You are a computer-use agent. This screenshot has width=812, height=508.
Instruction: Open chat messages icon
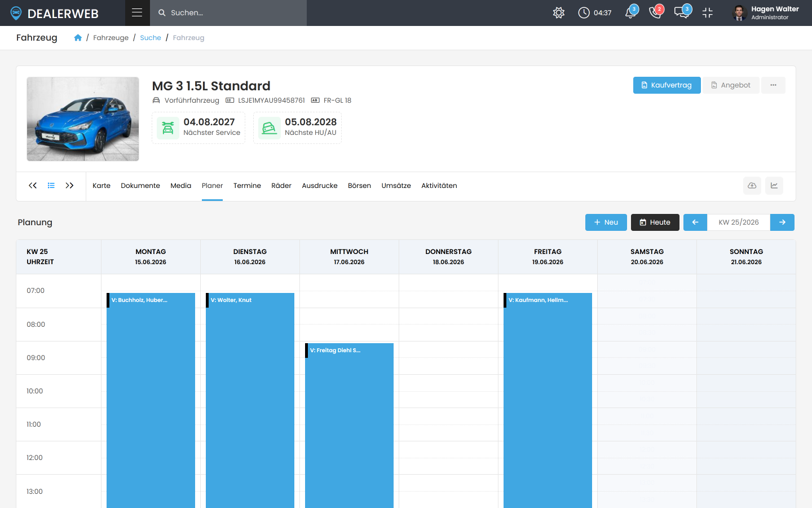coord(682,12)
